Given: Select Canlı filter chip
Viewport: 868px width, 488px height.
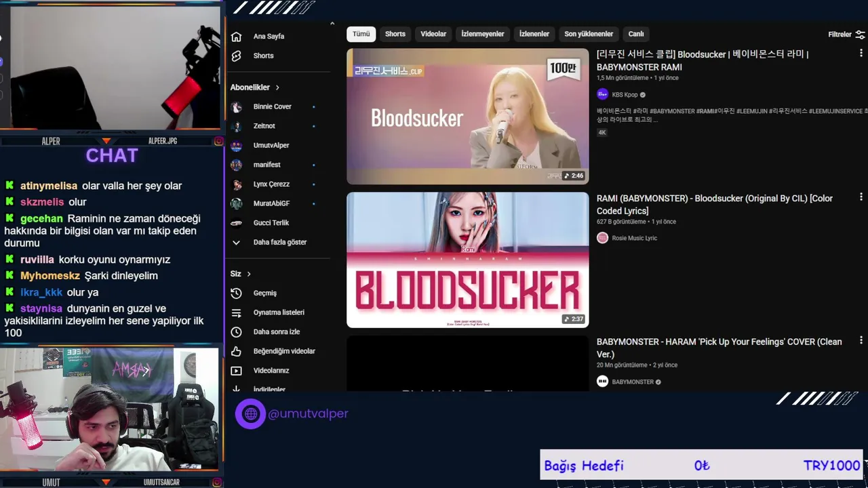Looking at the screenshot, I should click(636, 34).
